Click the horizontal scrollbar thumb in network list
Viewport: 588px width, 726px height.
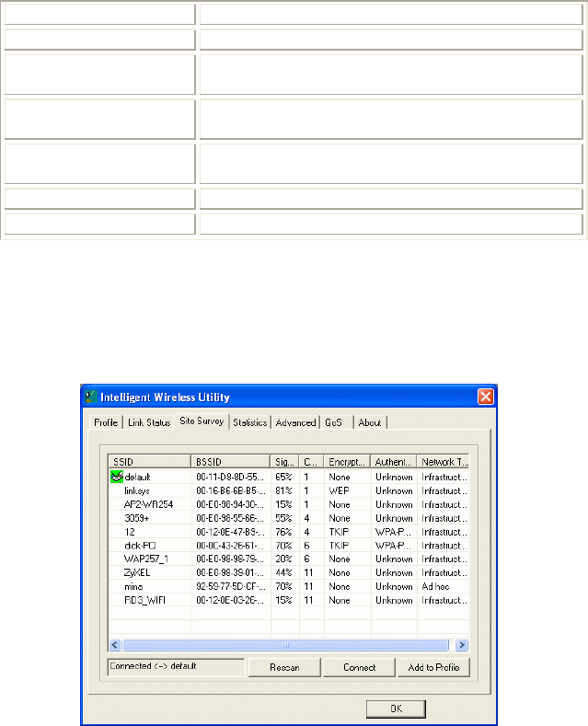coord(287,646)
